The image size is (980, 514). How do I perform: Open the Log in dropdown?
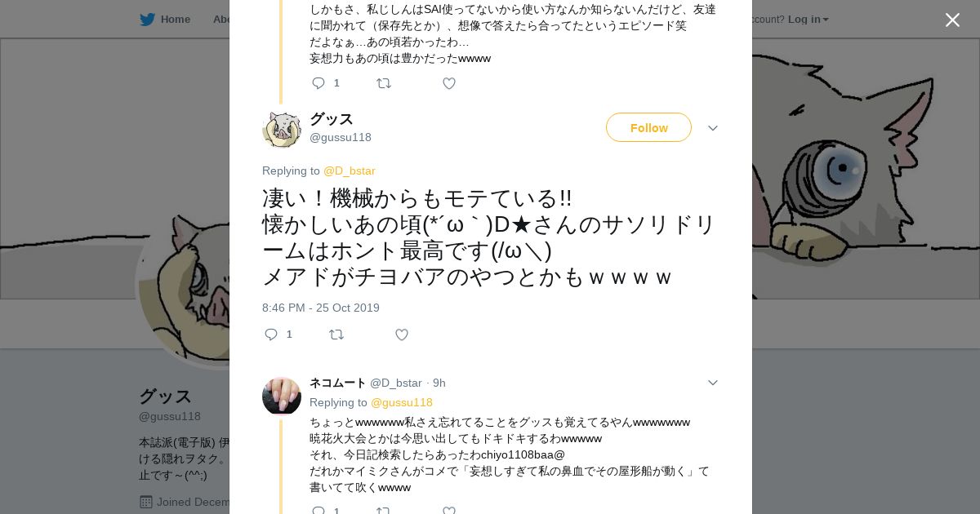[x=808, y=19]
